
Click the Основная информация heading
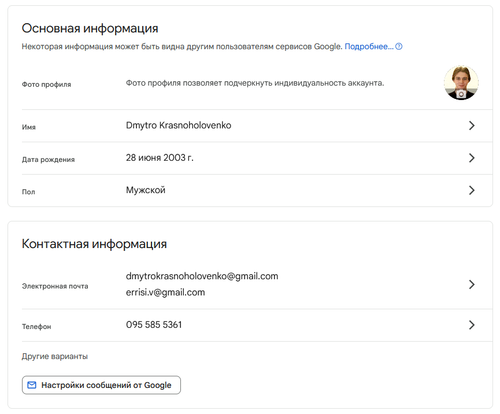[90, 28]
